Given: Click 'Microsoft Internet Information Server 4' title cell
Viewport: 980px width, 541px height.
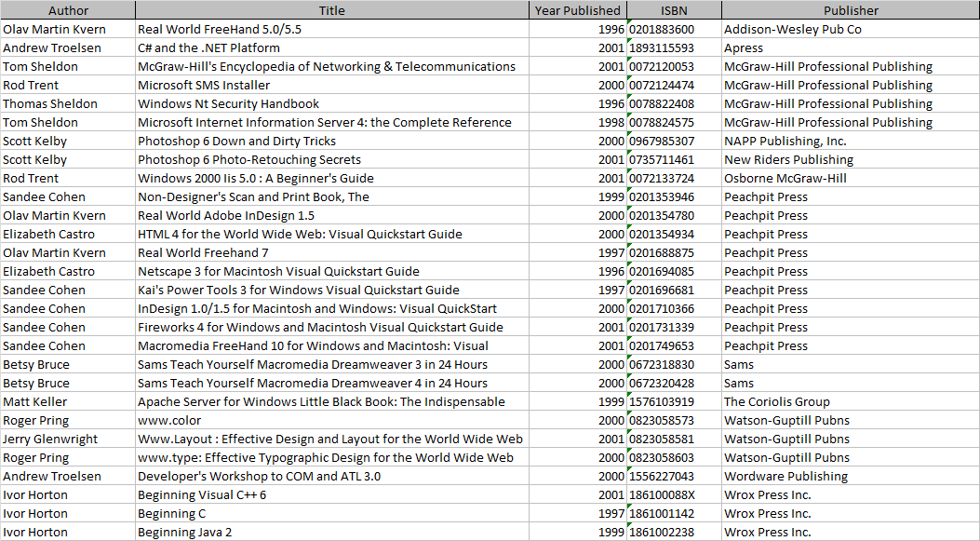Looking at the screenshot, I should click(x=332, y=123).
